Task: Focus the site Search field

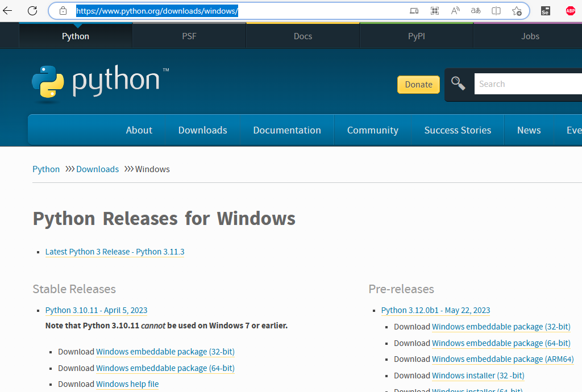Action: 528,84
